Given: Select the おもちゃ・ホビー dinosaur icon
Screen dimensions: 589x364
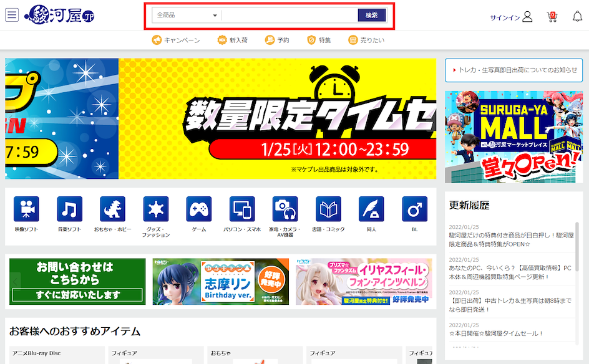Looking at the screenshot, I should tap(113, 209).
